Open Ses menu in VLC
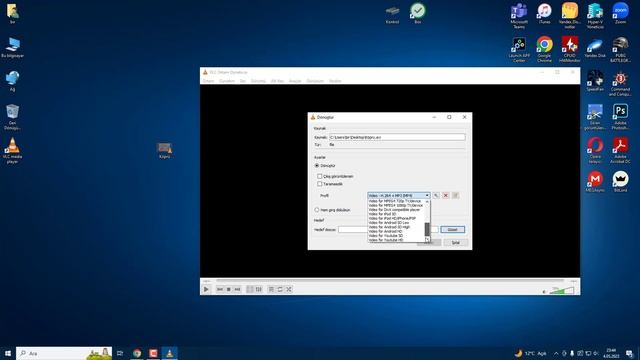The height and width of the screenshot is (360, 640). coord(243,81)
